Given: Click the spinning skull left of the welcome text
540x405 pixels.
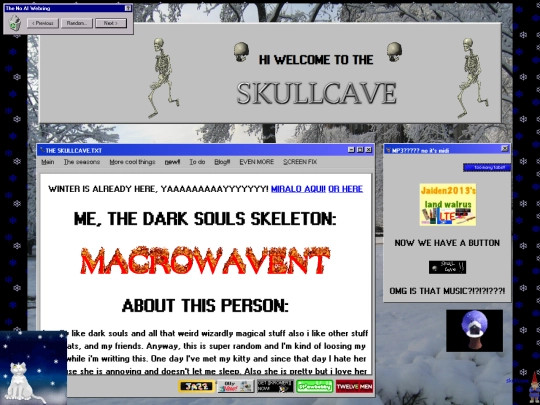Looking at the screenshot, I should point(241,52).
